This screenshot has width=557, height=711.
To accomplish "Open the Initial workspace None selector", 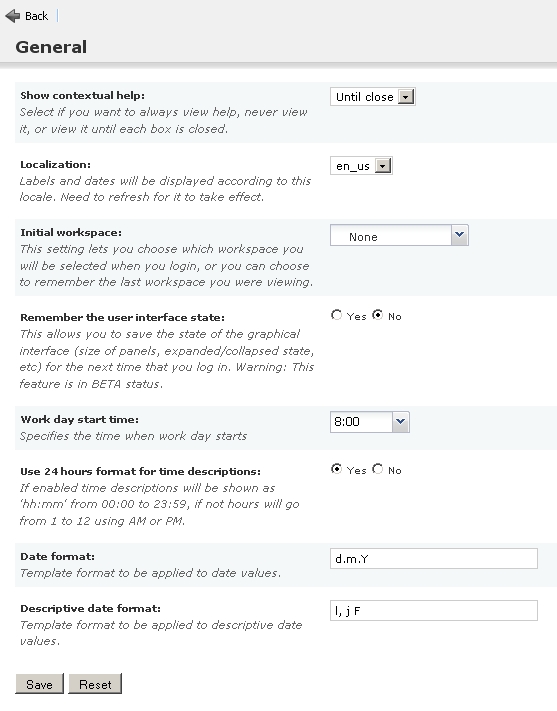I will point(399,235).
